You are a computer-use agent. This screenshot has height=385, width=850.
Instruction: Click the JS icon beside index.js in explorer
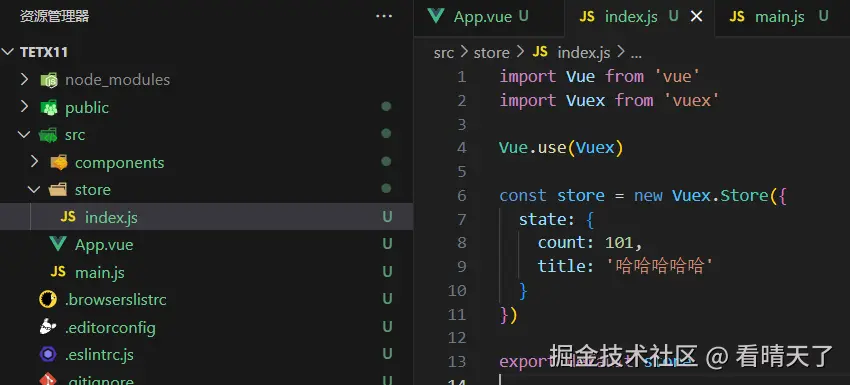pos(68,217)
